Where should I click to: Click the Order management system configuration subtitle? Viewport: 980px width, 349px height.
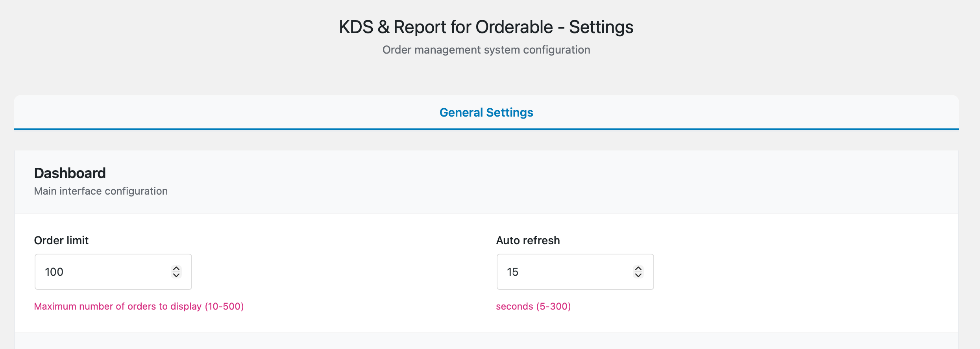486,50
